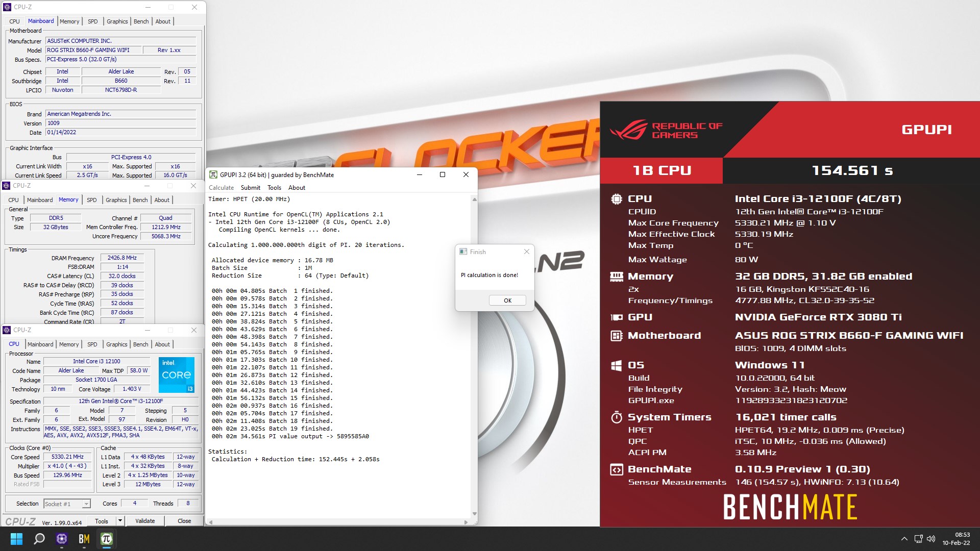Click network tray icon

tap(918, 539)
